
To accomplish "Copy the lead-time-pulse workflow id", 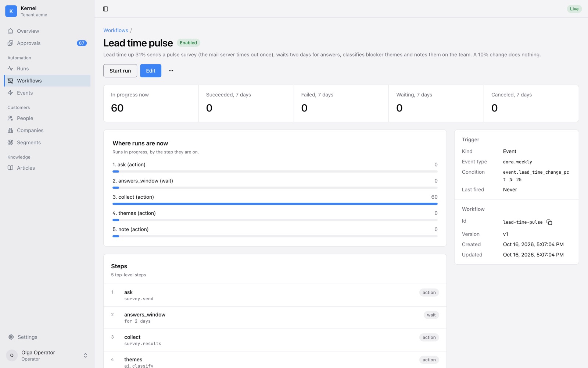I will [549, 222].
